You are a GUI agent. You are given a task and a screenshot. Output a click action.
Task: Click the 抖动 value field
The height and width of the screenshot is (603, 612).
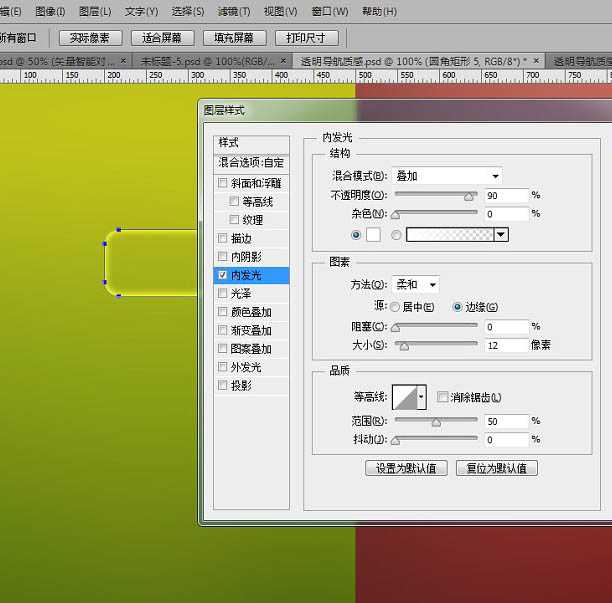[507, 440]
